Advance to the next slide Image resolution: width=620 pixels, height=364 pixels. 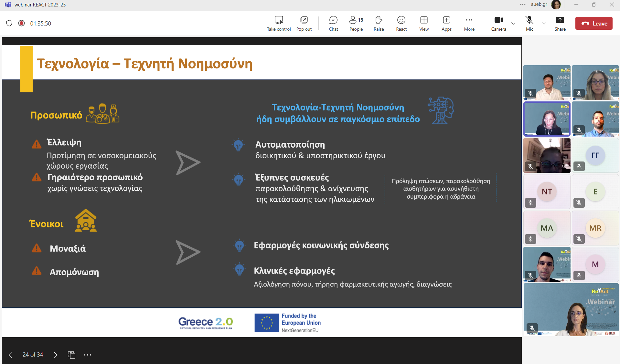coord(55,355)
